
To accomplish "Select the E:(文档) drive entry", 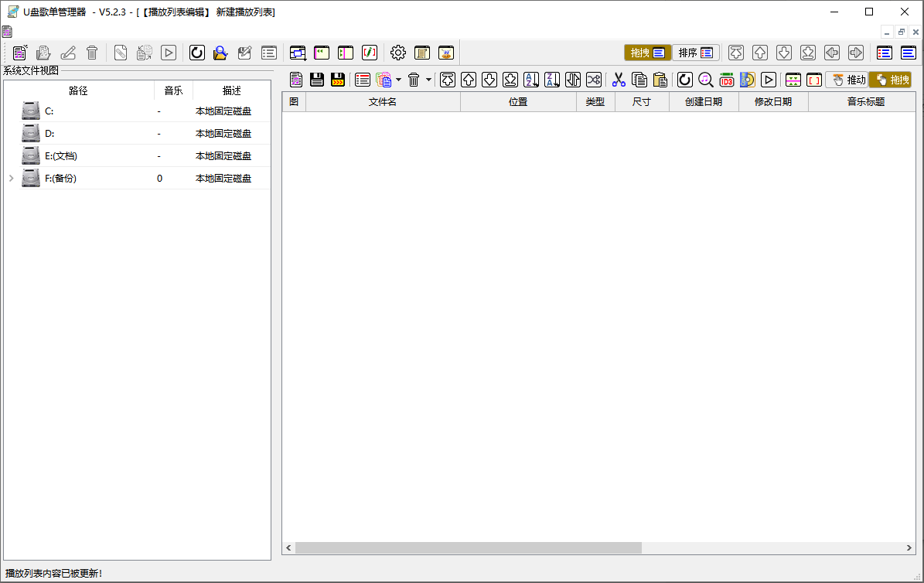I will coord(60,156).
